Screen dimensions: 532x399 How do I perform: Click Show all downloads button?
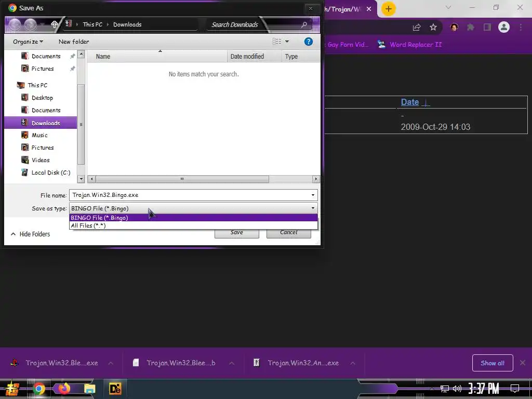point(493,363)
